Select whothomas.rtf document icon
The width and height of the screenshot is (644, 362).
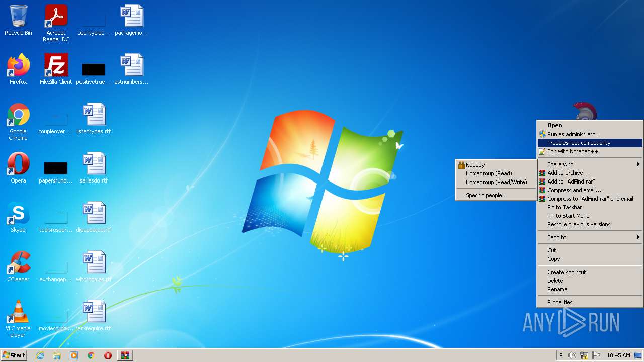pyautogui.click(x=94, y=266)
